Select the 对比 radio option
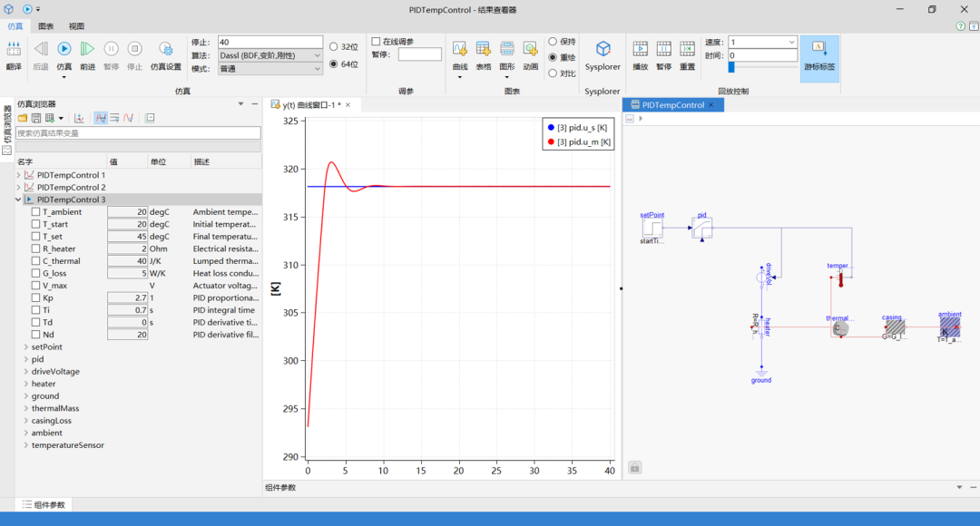This screenshot has width=980, height=526. point(553,73)
